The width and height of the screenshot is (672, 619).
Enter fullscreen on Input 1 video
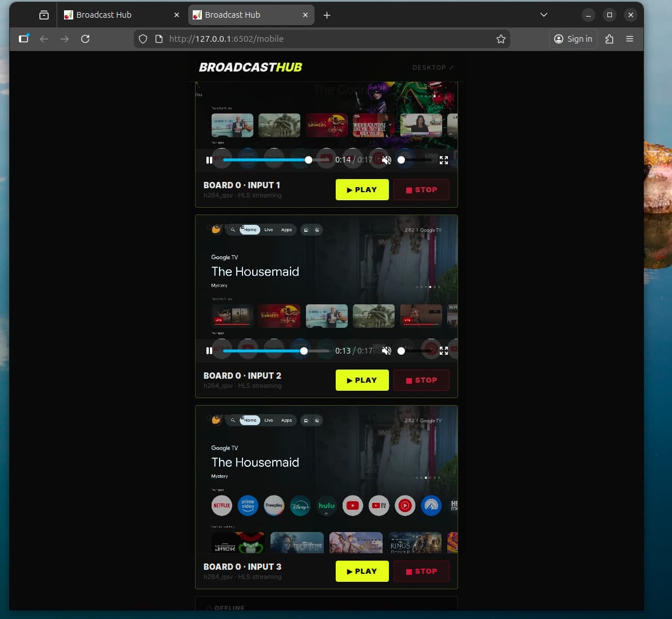click(x=444, y=160)
